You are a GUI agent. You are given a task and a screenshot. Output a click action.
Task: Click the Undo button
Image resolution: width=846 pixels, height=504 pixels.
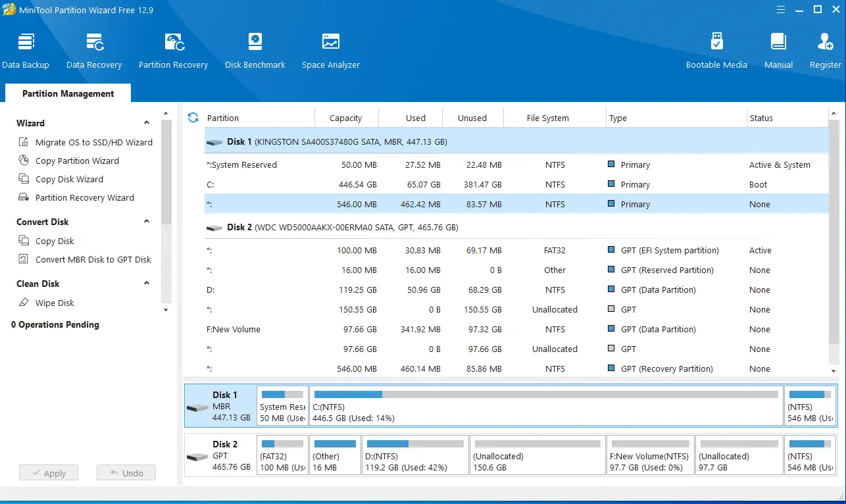(126, 473)
